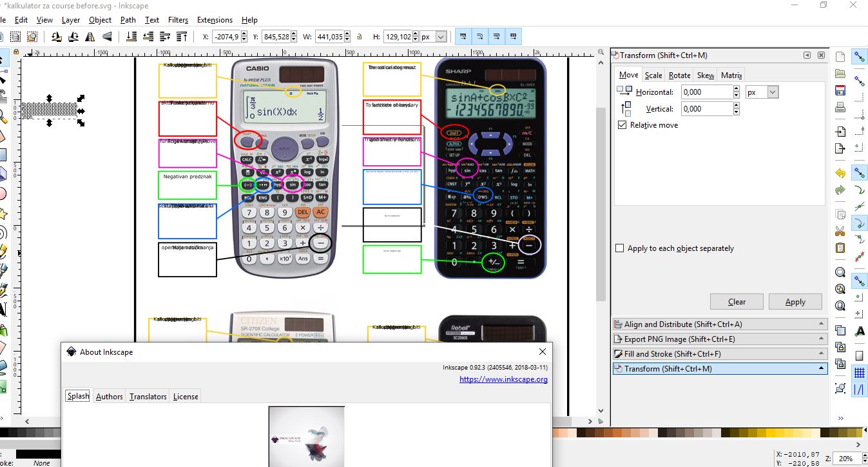Switch to the Skew tab
This screenshot has height=467, width=868.
click(706, 75)
